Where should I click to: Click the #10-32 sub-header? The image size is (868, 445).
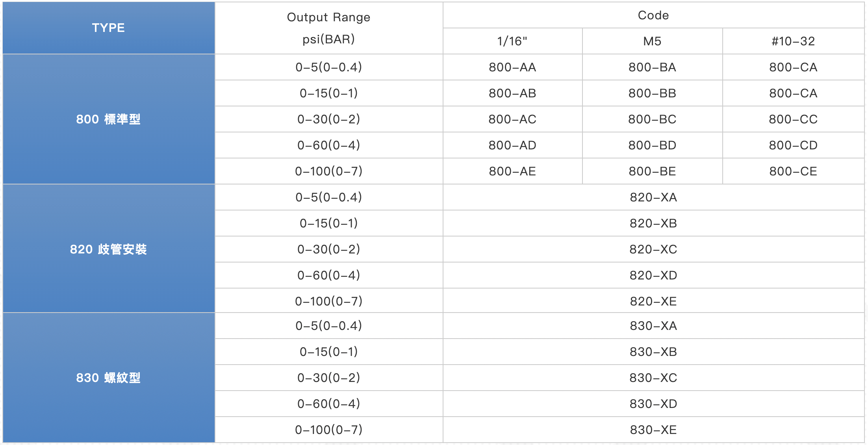794,41
